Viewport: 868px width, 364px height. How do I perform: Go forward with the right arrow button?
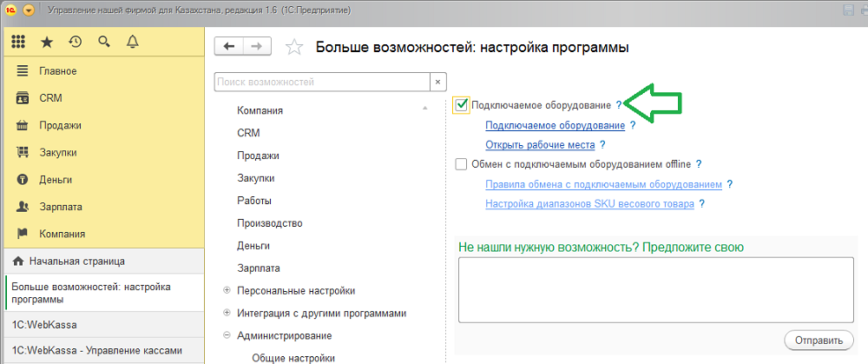[x=257, y=47]
